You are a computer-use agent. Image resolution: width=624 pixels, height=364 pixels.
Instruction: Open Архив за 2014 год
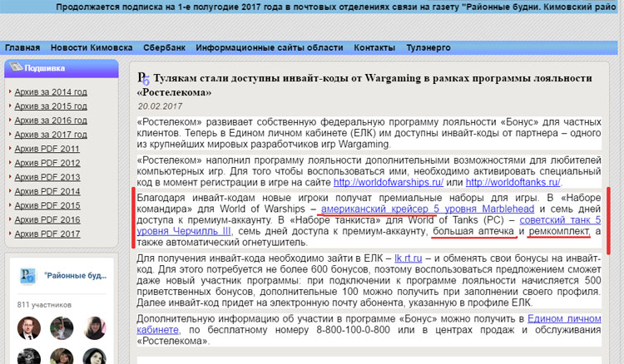(51, 91)
